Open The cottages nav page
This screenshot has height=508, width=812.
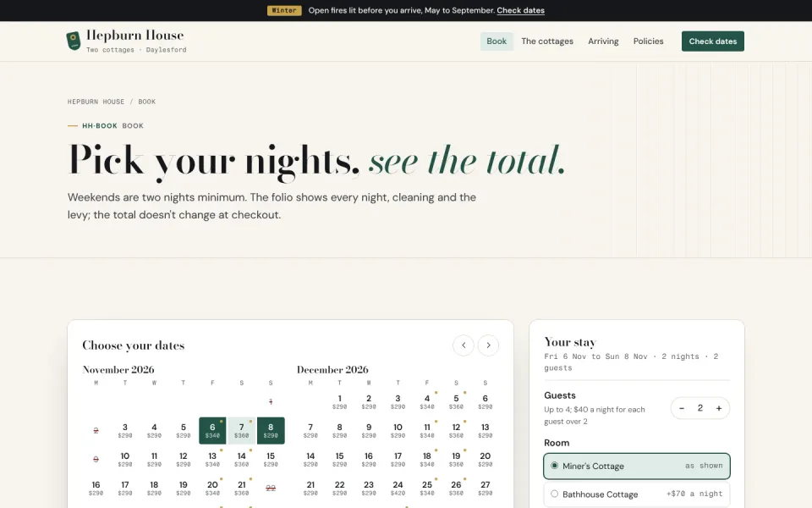(547, 41)
